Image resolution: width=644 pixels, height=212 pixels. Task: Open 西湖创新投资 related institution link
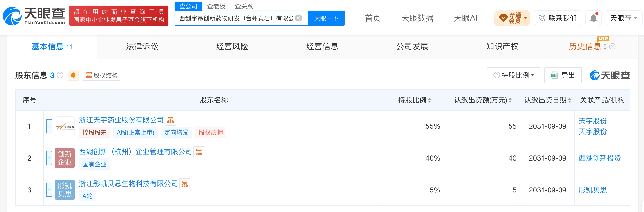[600, 158]
